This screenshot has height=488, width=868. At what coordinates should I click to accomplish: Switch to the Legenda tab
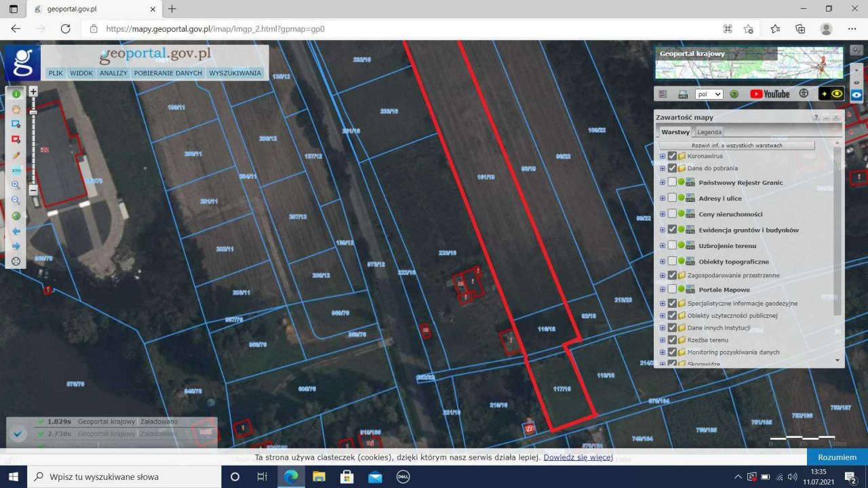(x=709, y=132)
